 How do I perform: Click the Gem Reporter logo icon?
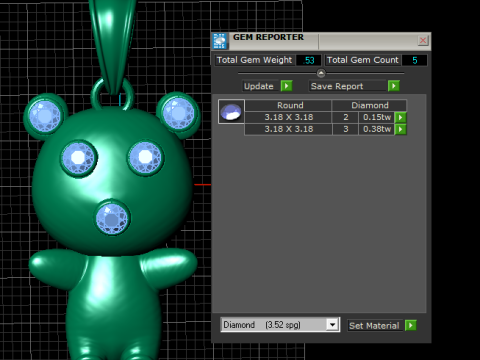(x=220, y=41)
